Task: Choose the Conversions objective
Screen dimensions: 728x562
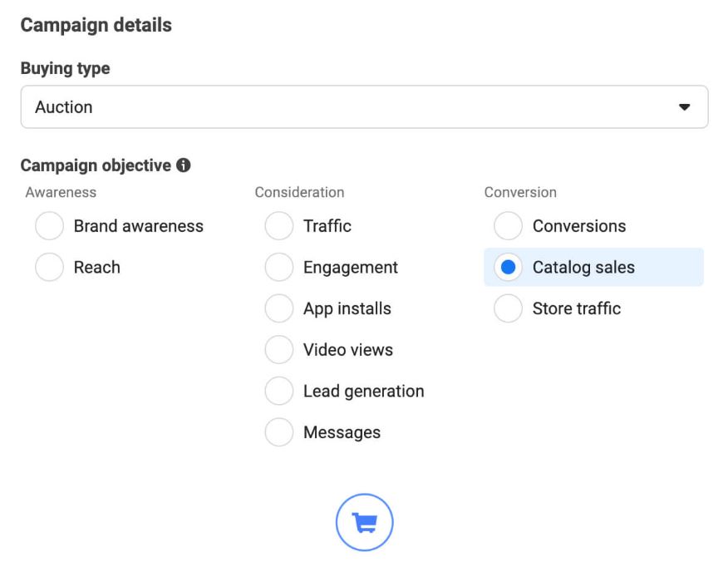Action: point(508,226)
